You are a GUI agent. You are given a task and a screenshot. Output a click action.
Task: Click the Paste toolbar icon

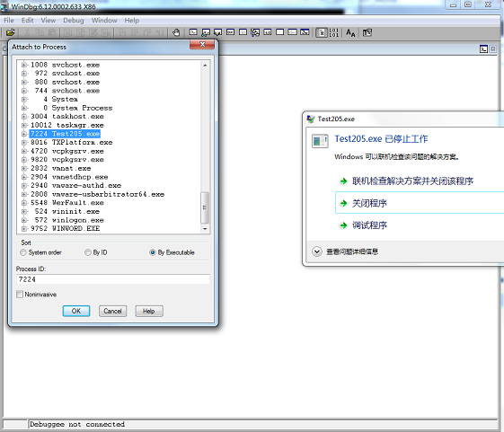(52, 32)
